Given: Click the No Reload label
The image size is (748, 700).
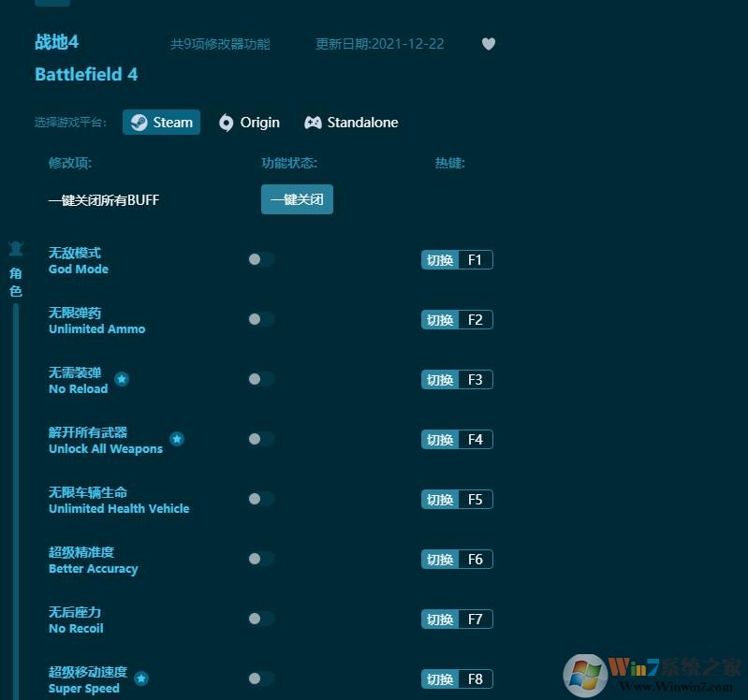Looking at the screenshot, I should pyautogui.click(x=79, y=388).
